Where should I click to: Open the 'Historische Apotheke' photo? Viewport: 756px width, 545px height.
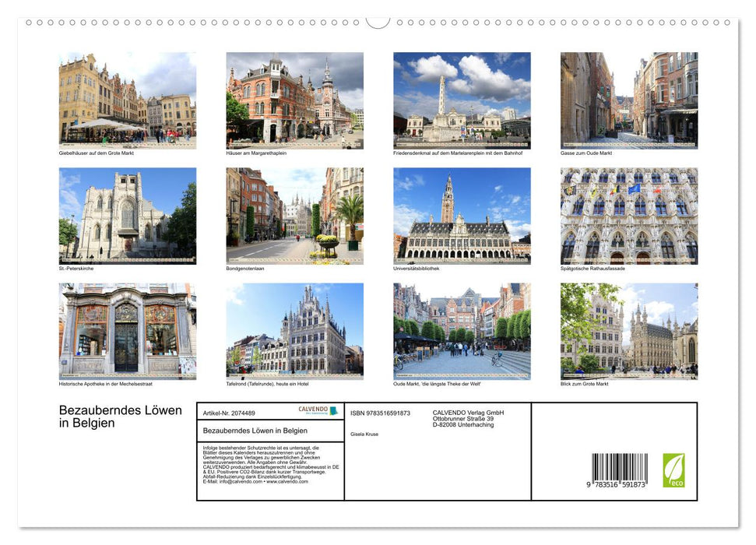[126, 332]
